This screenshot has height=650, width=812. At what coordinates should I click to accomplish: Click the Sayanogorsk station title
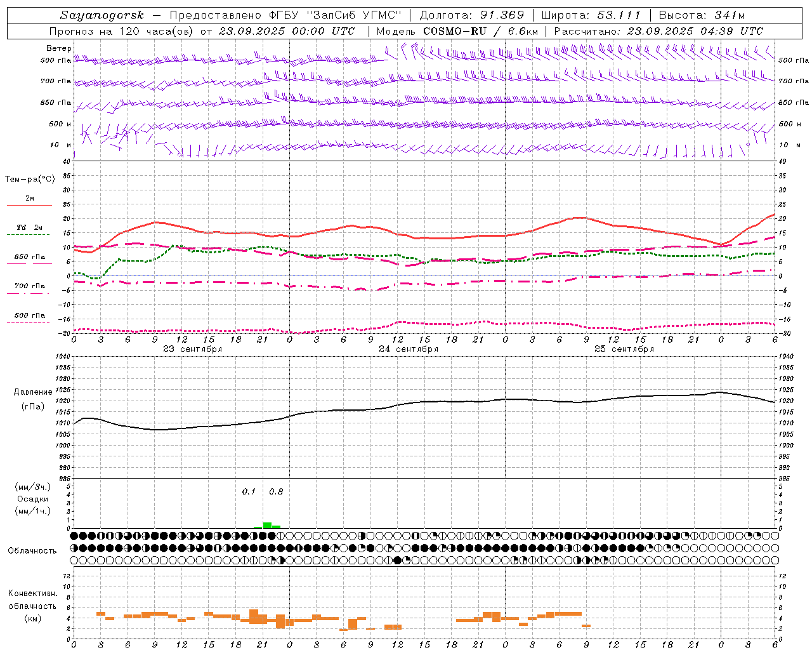pyautogui.click(x=102, y=15)
